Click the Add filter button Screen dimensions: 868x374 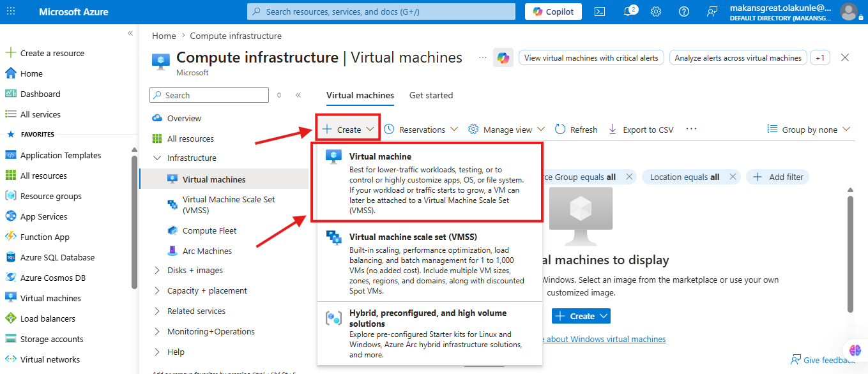point(778,177)
